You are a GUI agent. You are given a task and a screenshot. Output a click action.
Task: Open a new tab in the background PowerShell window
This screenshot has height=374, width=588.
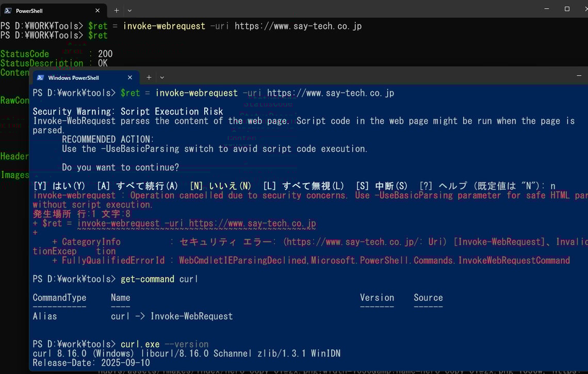point(116,10)
